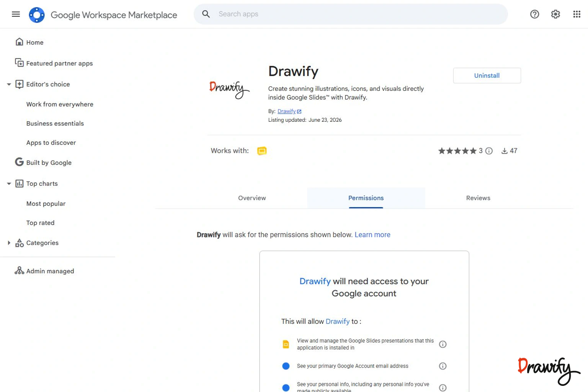Click the Featured partner apps icon
The image size is (588, 392).
[19, 62]
